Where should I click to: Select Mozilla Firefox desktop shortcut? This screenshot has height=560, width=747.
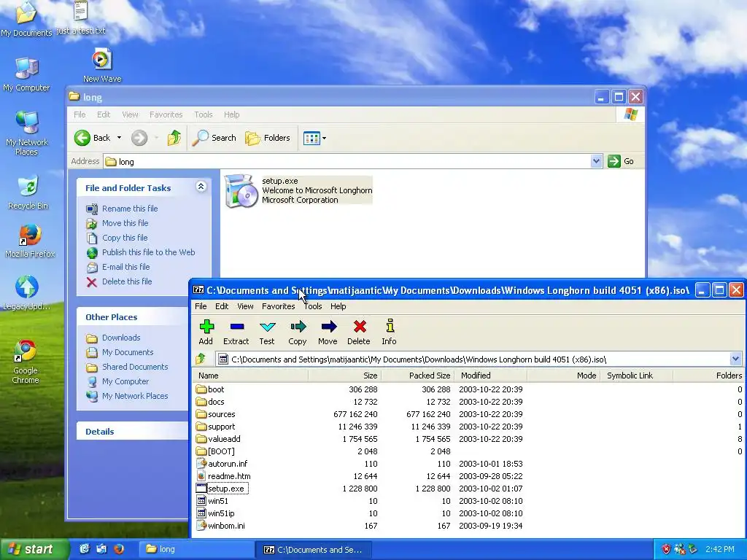(30, 241)
